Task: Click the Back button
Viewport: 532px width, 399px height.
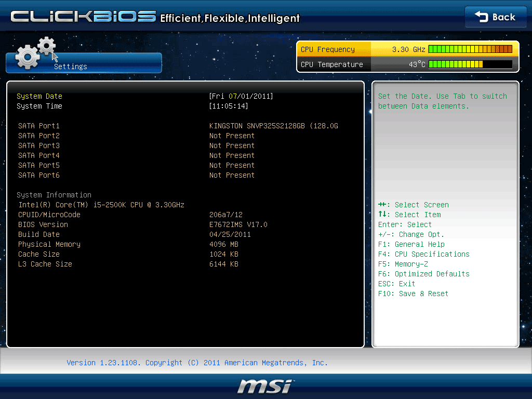Action: tap(495, 17)
